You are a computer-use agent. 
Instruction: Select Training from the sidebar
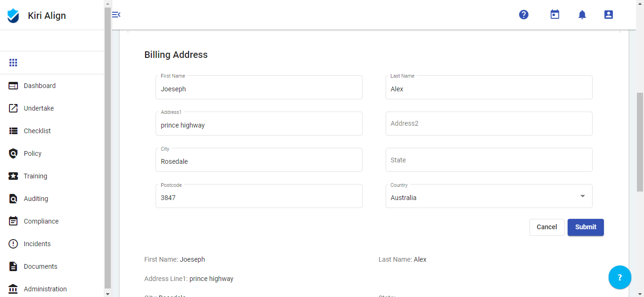pos(52,176)
